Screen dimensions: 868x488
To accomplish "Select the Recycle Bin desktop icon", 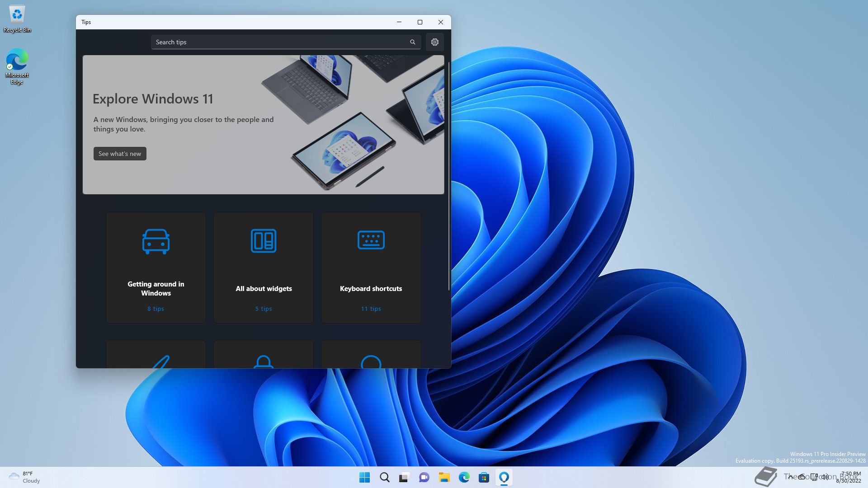I will (17, 19).
